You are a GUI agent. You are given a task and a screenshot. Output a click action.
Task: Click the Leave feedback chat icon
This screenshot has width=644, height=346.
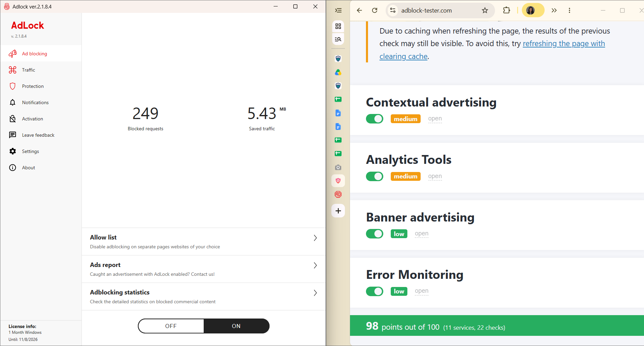[x=13, y=135]
